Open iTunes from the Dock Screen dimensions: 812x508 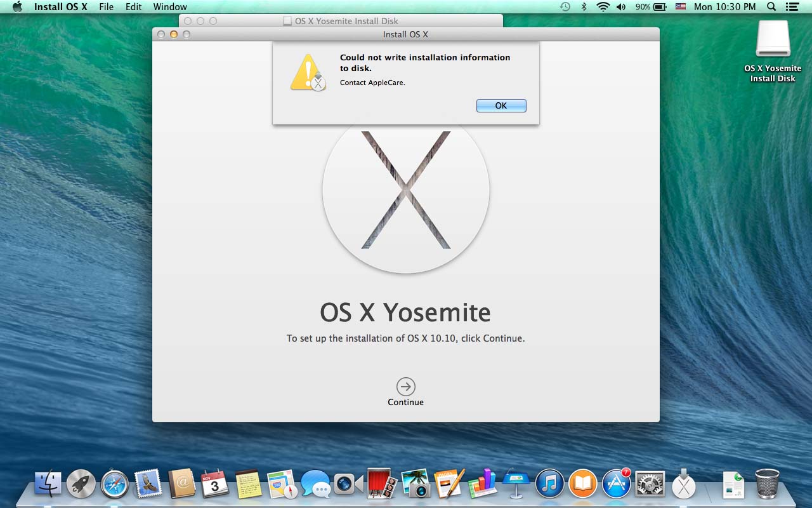550,485
